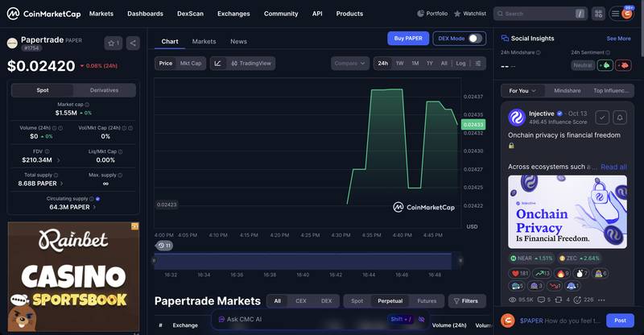Open Filters for Papertrade Markets
The width and height of the screenshot is (644, 335).
point(467,301)
